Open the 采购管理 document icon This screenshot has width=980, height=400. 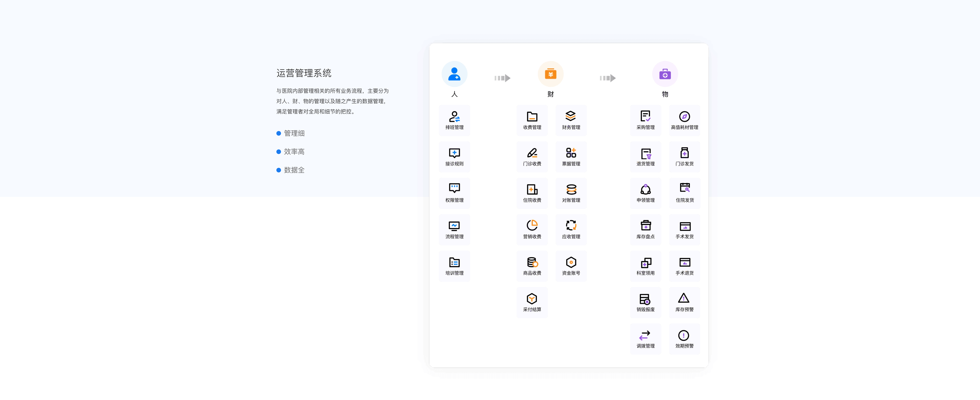click(645, 116)
